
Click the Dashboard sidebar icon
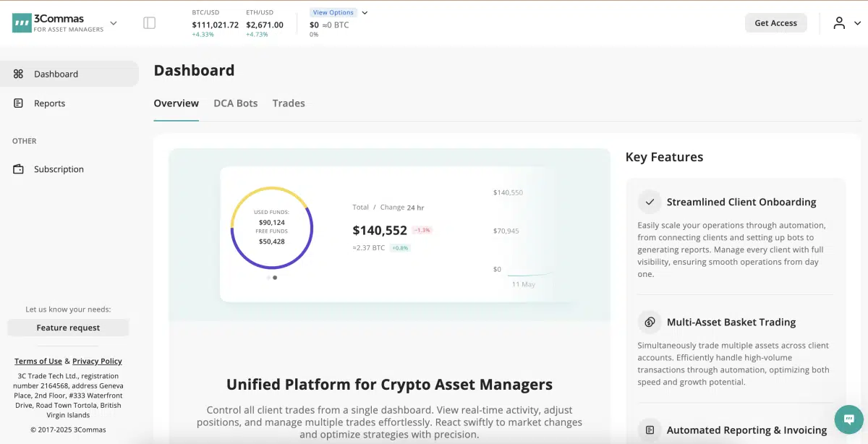point(19,74)
